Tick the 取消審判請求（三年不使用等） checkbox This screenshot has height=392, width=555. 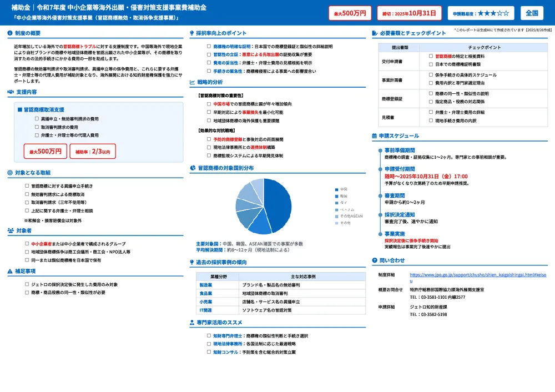(x=27, y=202)
